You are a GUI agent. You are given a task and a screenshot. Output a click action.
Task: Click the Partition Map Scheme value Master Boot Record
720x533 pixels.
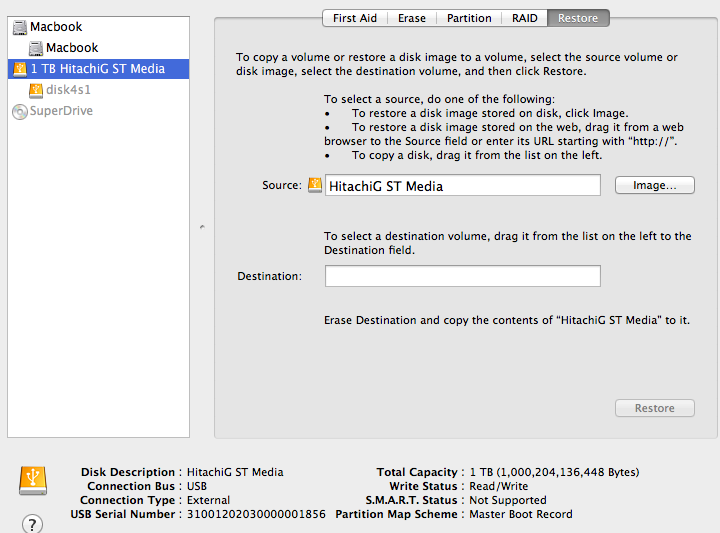click(521, 514)
